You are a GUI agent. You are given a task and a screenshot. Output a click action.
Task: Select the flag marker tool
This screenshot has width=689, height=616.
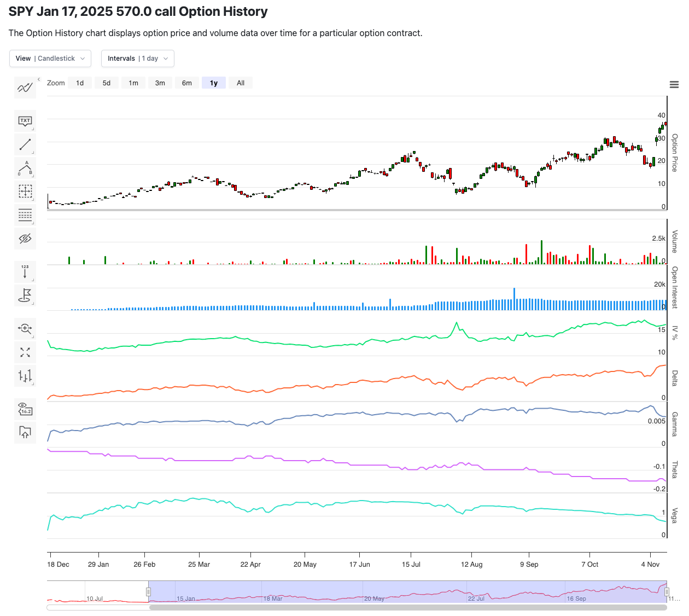(x=25, y=295)
